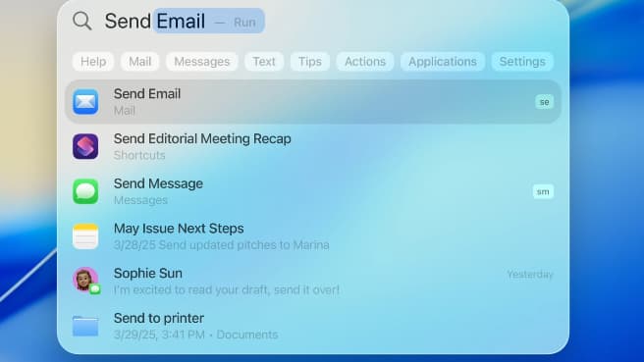Filter results by Messages
Viewport: 644px width, 362px height.
tap(201, 62)
